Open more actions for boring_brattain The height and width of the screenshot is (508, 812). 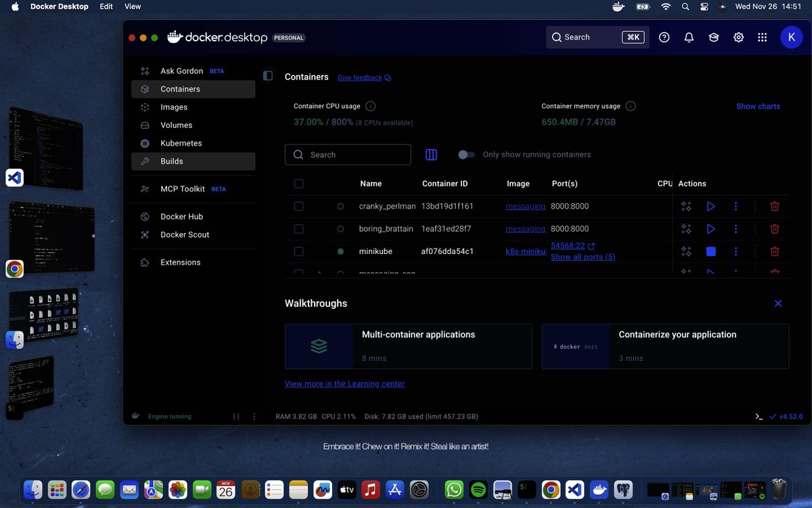[x=736, y=229]
